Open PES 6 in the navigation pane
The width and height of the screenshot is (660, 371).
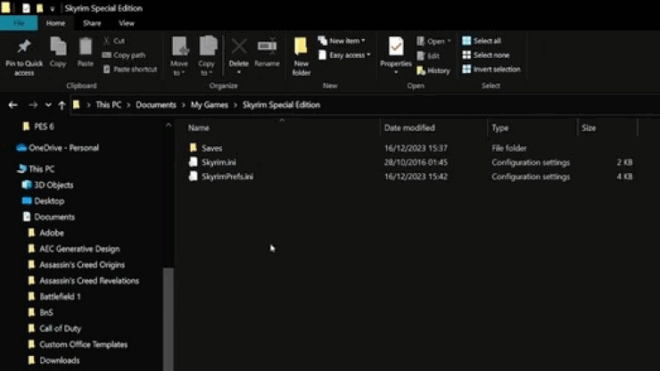[x=44, y=126]
